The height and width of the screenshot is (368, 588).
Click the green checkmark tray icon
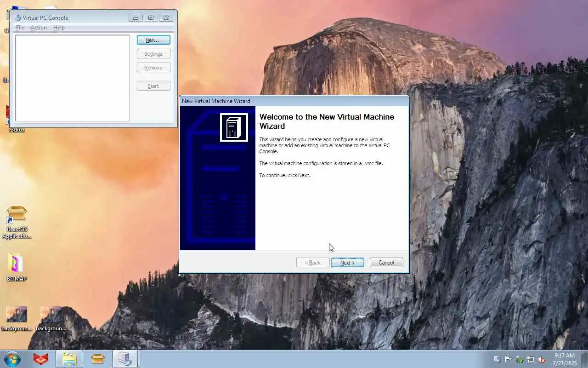pyautogui.click(x=520, y=359)
